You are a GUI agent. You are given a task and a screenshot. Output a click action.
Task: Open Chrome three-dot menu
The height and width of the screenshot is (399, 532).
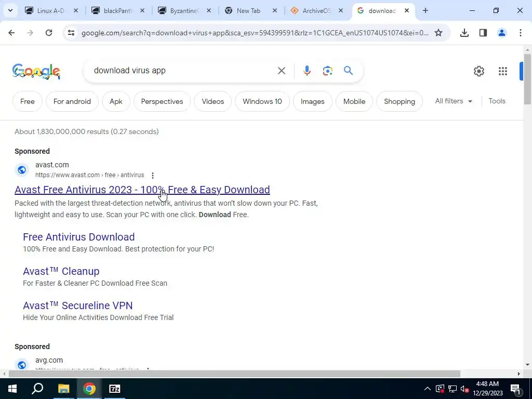[521, 33]
